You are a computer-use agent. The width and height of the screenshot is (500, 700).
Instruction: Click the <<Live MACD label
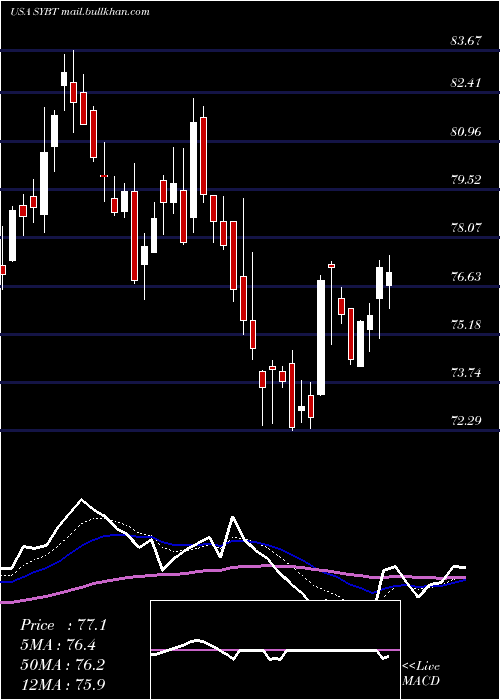point(421,673)
